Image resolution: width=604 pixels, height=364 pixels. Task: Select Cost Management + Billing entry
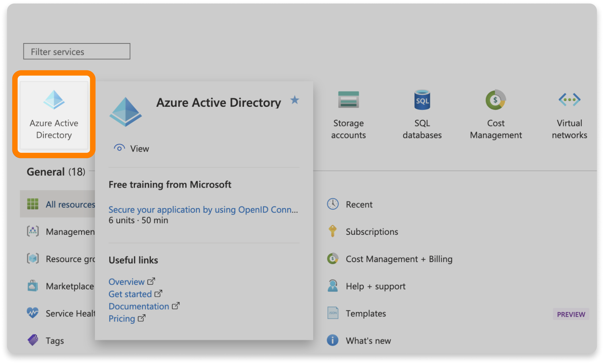399,259
